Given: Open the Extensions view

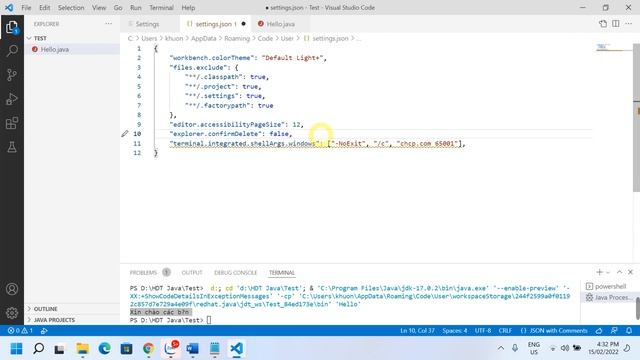Looking at the screenshot, I should point(12,123).
